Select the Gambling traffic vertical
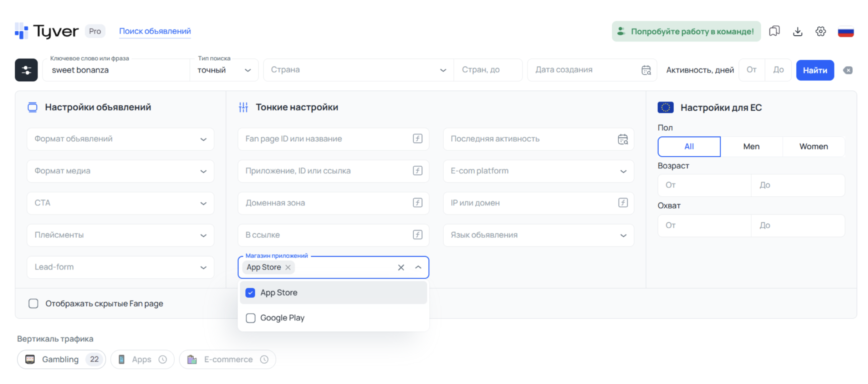Image resolution: width=868 pixels, height=384 pixels. pos(61,359)
